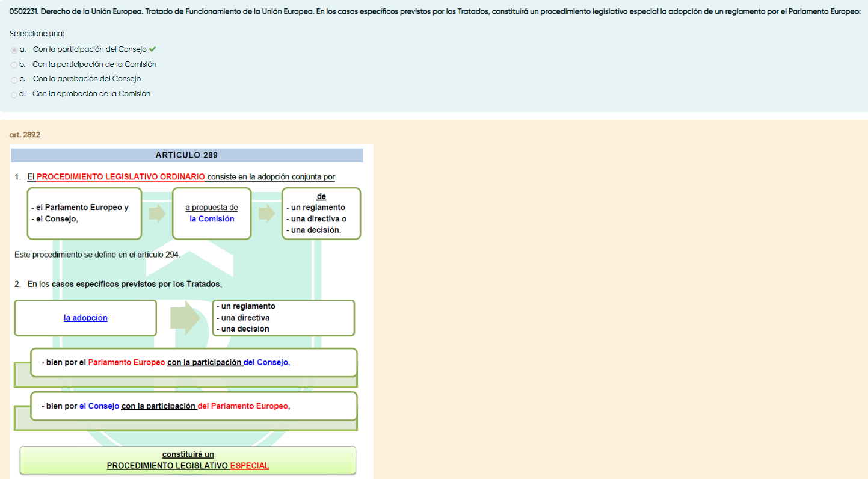Open the underlined "la adopción" link
The image size is (868, 479).
click(85, 318)
